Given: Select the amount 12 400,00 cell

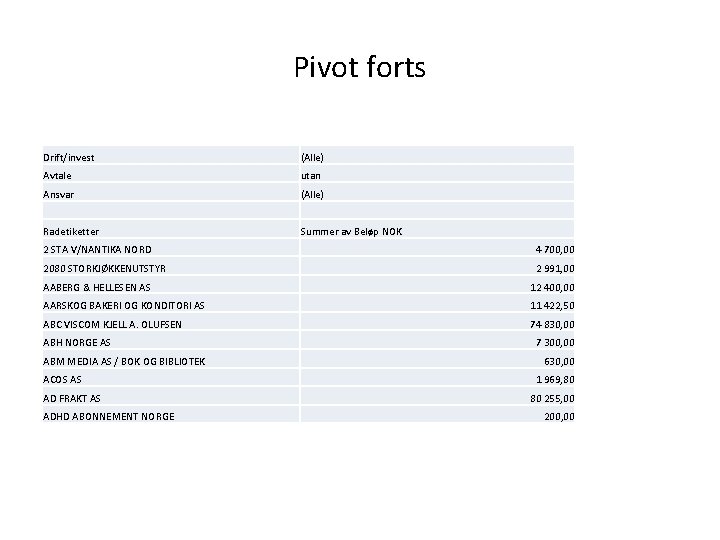Looking at the screenshot, I should click(551, 287).
